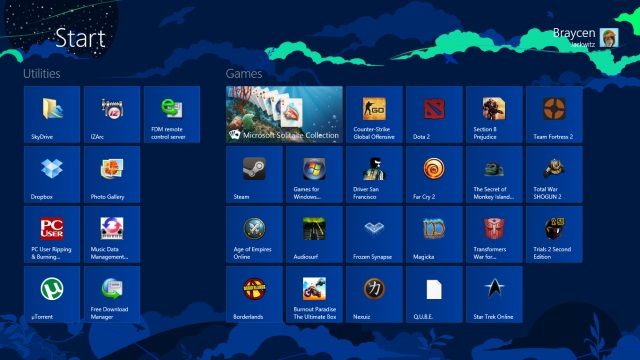Launch Driver San Francisco
This screenshot has height=360, width=640.
tap(374, 174)
